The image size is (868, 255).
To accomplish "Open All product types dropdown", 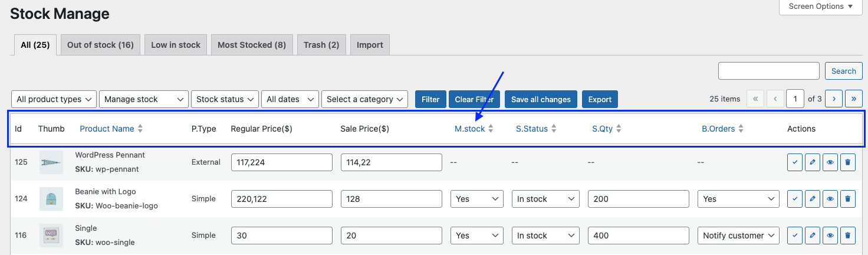I will [x=54, y=99].
